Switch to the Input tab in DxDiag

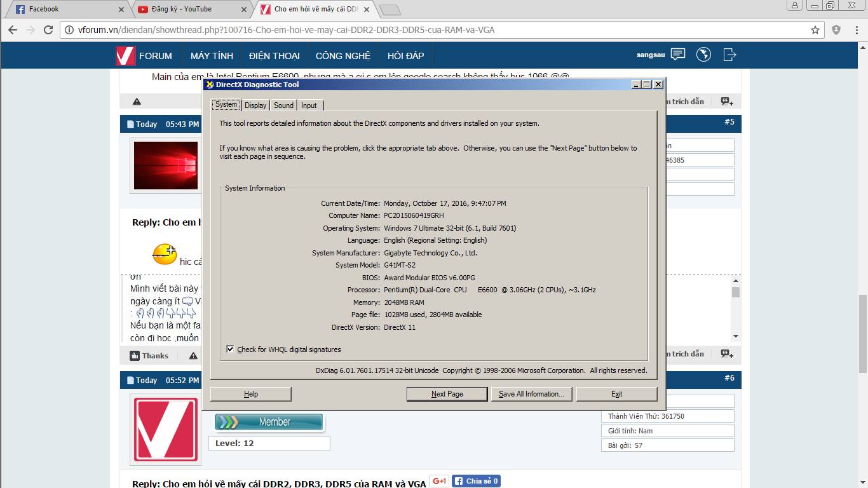pyautogui.click(x=309, y=105)
